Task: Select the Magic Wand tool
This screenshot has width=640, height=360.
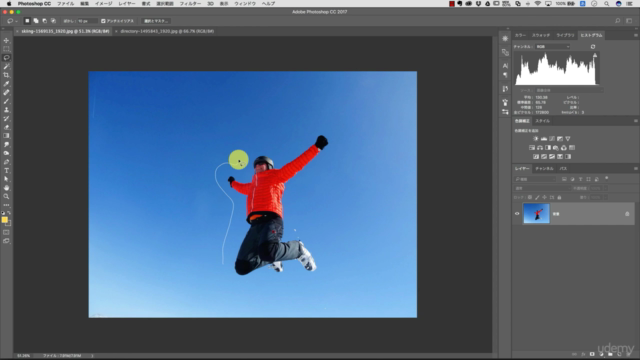Action: [6, 66]
